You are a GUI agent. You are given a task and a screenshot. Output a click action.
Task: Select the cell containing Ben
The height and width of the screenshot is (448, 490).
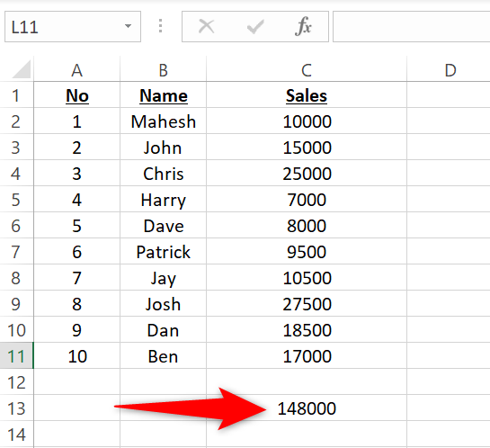click(x=163, y=355)
